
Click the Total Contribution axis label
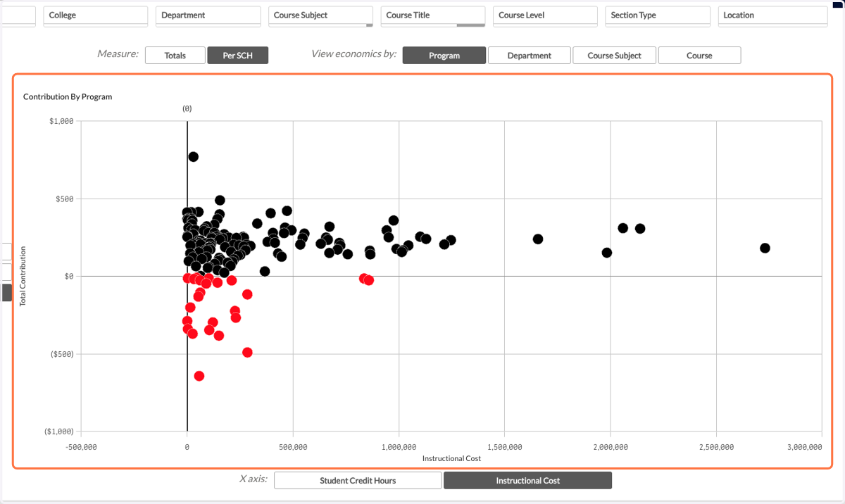point(23,276)
